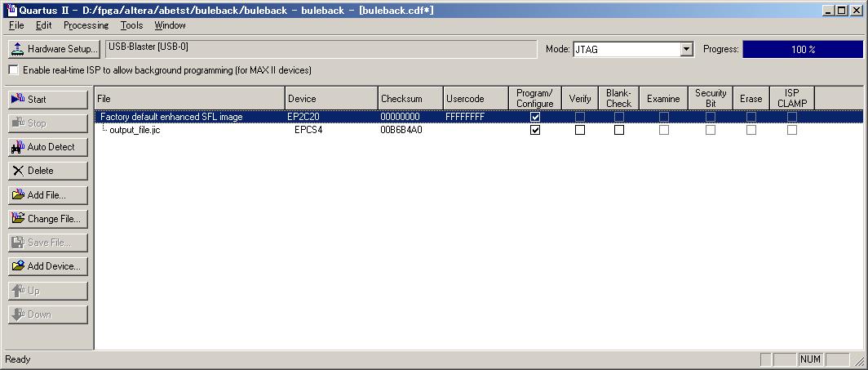
Task: Maximize the Quartus II window
Action: [x=841, y=10]
